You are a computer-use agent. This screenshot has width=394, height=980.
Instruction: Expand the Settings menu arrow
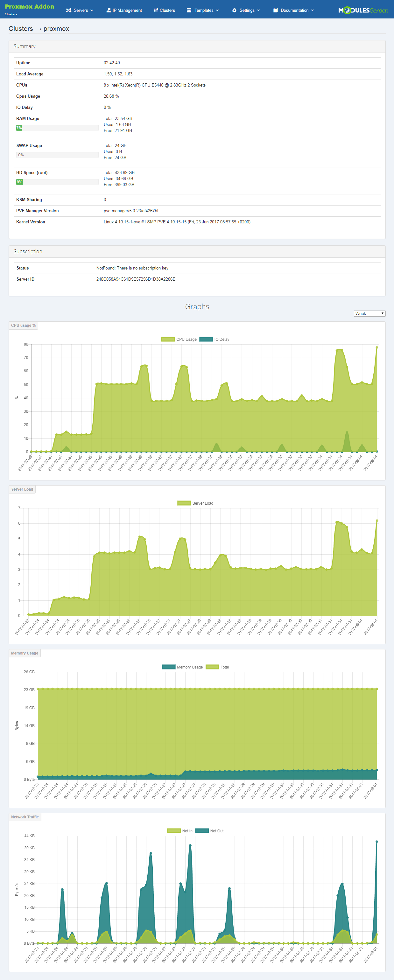(x=258, y=10)
